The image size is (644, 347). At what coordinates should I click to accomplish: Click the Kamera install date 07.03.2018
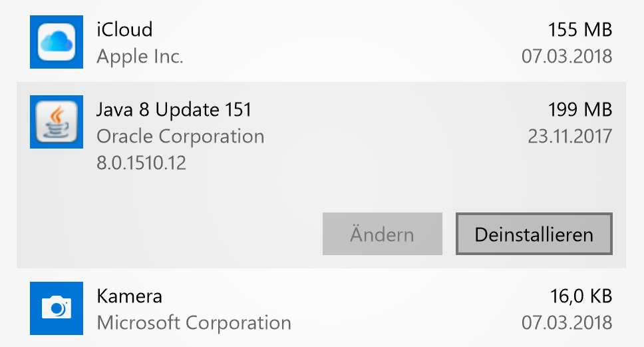(x=566, y=323)
